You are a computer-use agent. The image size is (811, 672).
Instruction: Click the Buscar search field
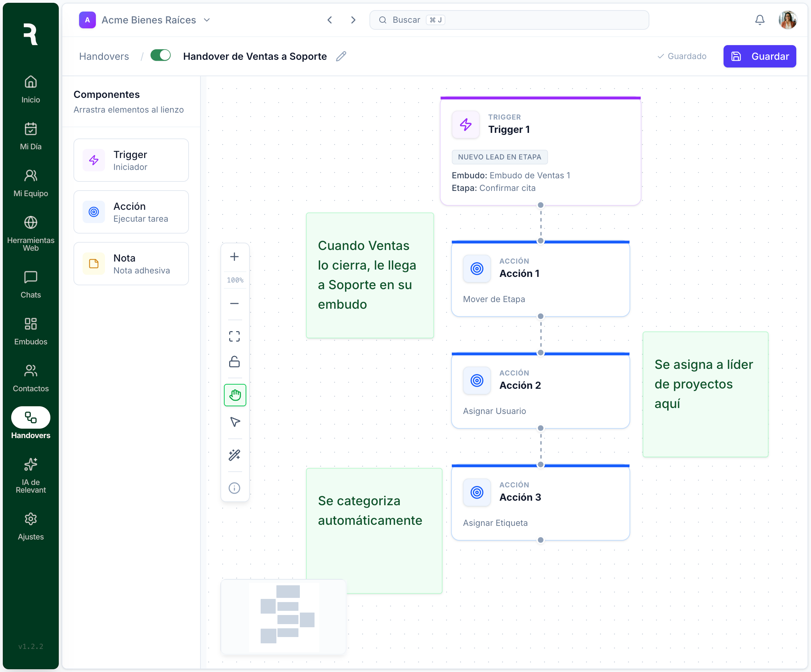pyautogui.click(x=509, y=20)
